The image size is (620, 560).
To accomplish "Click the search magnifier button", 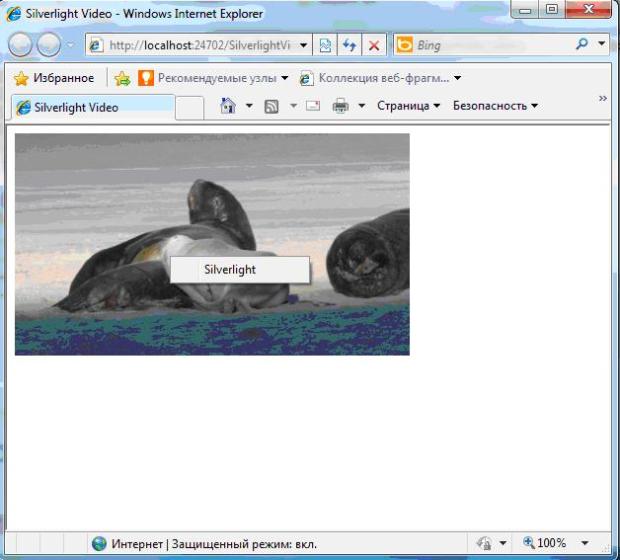I will (582, 45).
